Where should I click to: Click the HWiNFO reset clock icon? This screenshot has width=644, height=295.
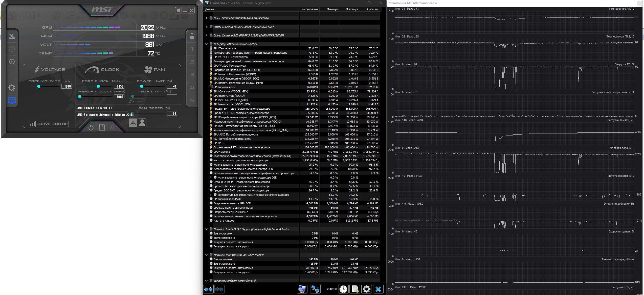click(343, 289)
